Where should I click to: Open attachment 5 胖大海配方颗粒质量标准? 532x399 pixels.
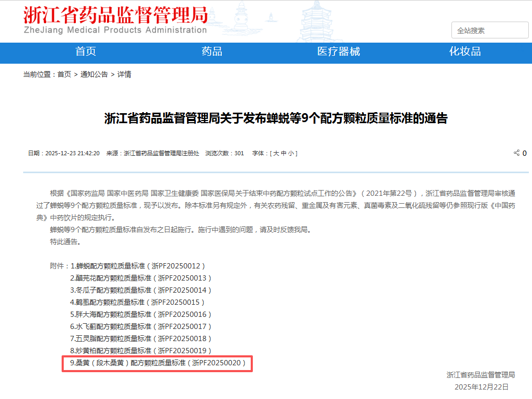point(141,315)
